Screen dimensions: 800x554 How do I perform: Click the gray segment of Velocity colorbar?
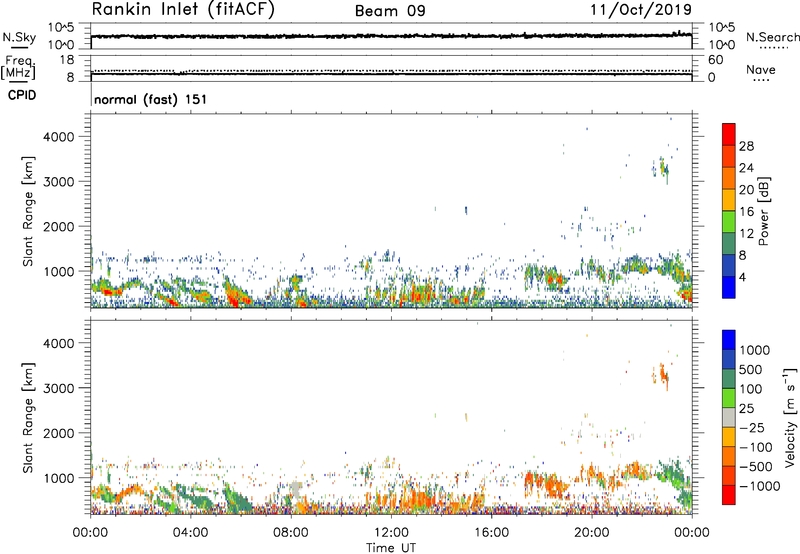click(729, 417)
